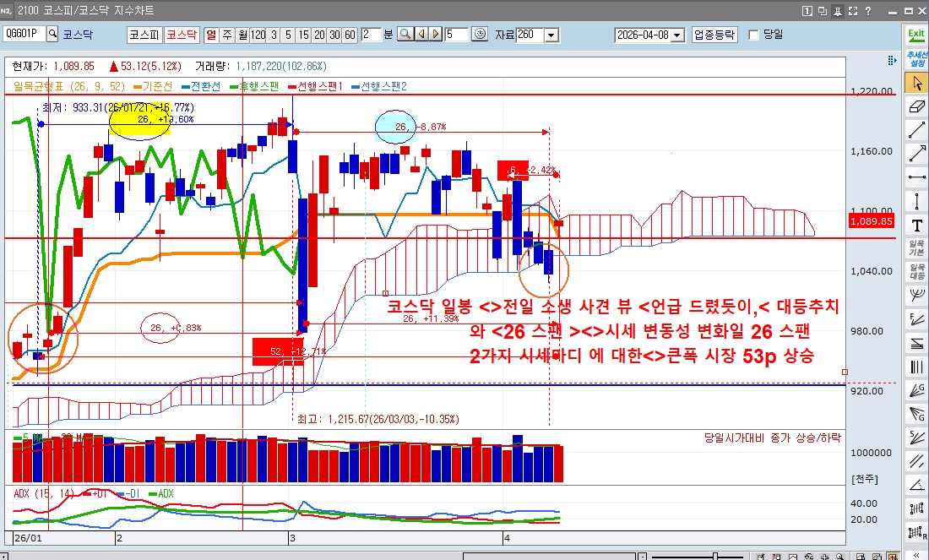Click the help question mark icon
Screen dimensions: 929x560
click(x=868, y=11)
